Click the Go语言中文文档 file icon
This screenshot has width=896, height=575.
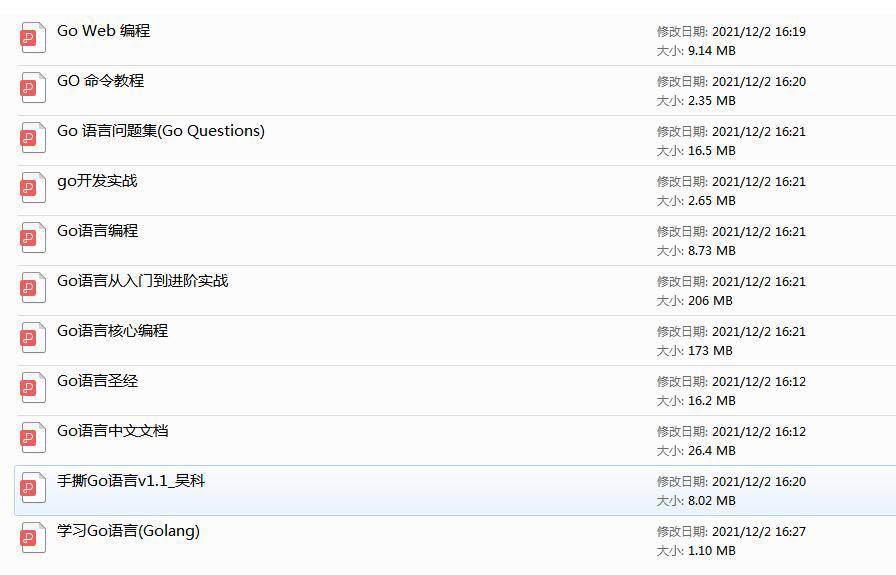[33, 438]
